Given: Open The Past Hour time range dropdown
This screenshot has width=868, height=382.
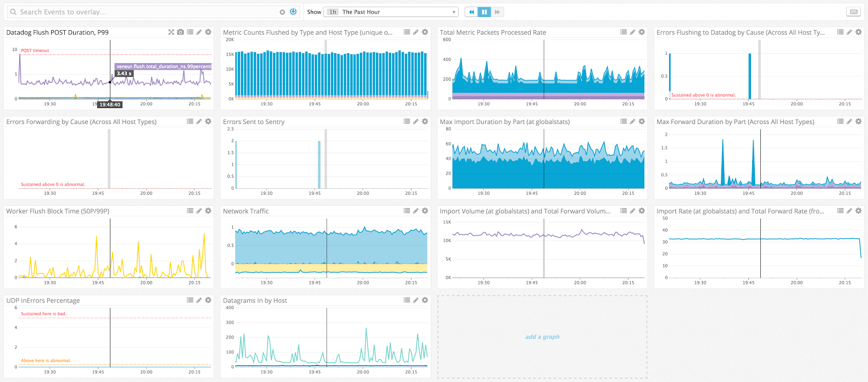Looking at the screenshot, I should pos(391,12).
